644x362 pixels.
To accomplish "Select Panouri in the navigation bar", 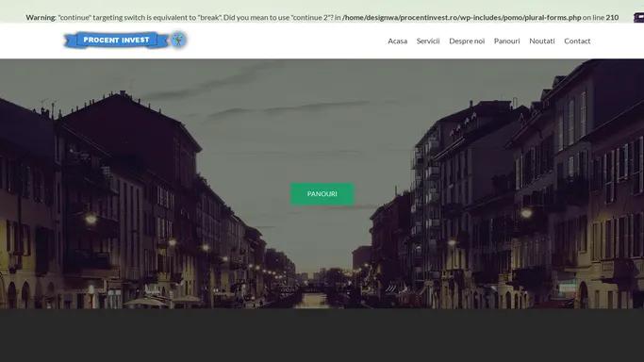I will 507,41.
